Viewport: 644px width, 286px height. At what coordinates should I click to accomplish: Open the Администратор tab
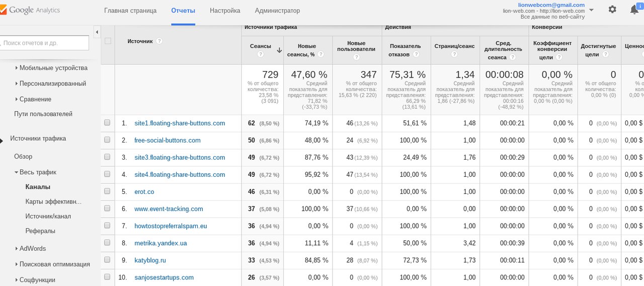tap(277, 11)
